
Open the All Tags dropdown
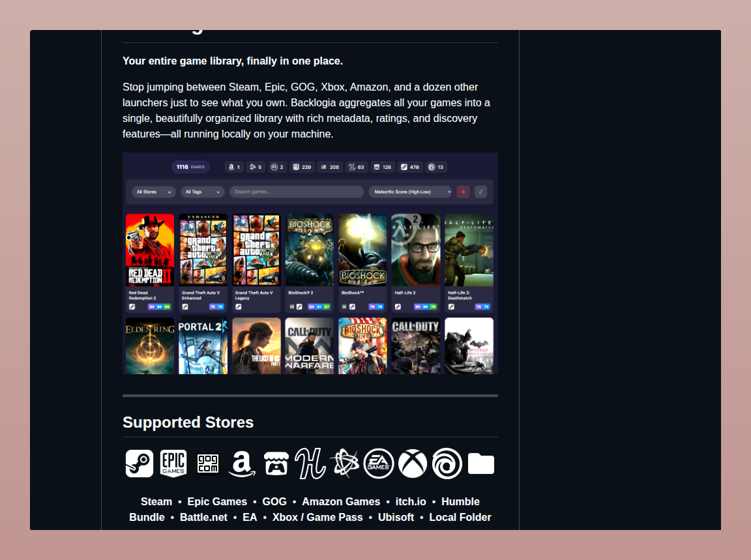tap(203, 192)
